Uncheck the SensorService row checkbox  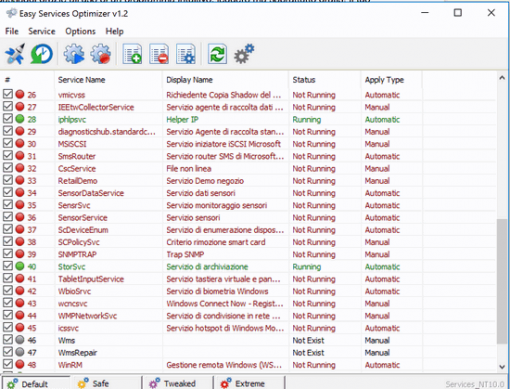tap(8, 217)
